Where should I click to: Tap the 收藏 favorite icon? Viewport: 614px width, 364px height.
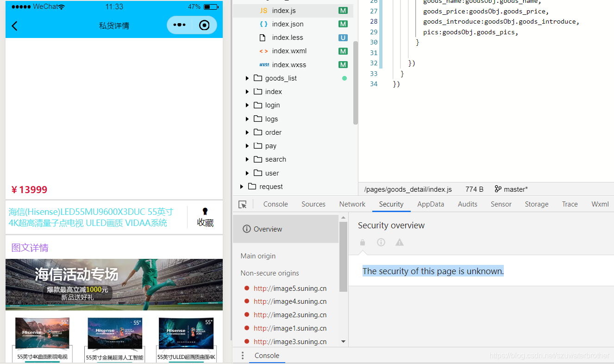point(205,212)
